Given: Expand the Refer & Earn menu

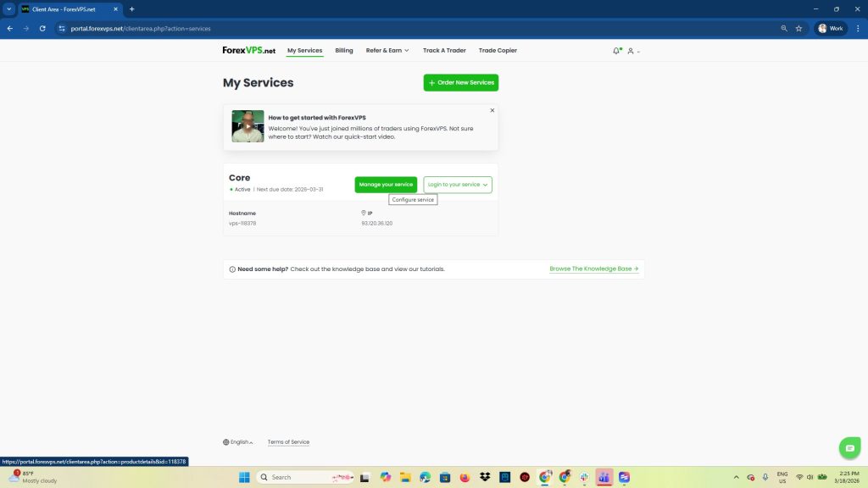Looking at the screenshot, I should coord(387,51).
